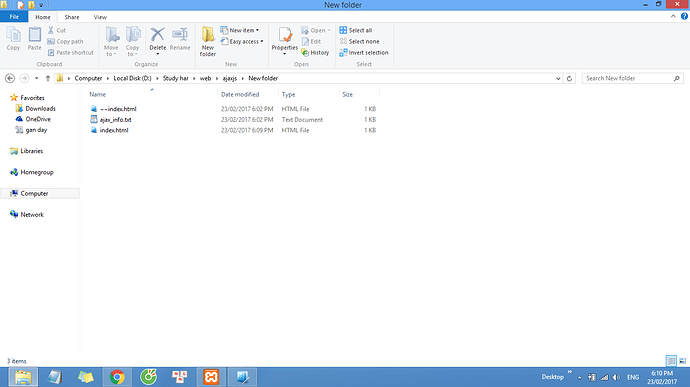Screen dimensions: 690x387
Task: Switch to Details view icon
Action: click(671, 361)
